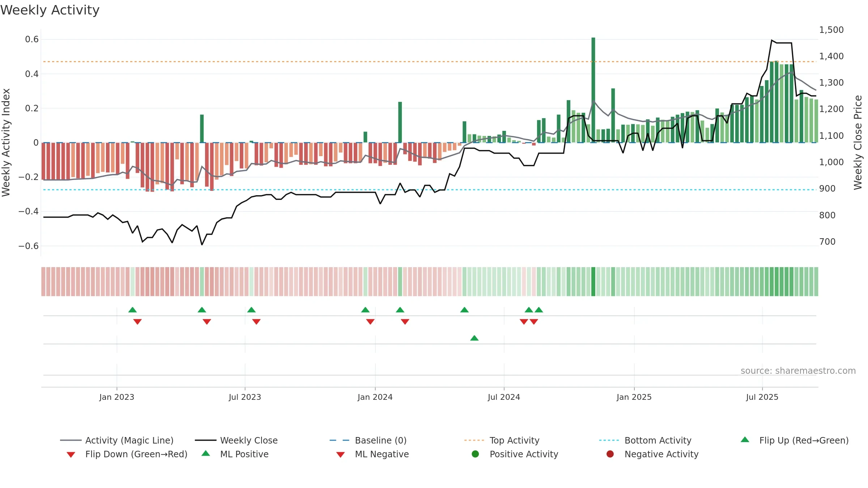Click the flip-down red triangle just after Jul 2023

pos(256,322)
